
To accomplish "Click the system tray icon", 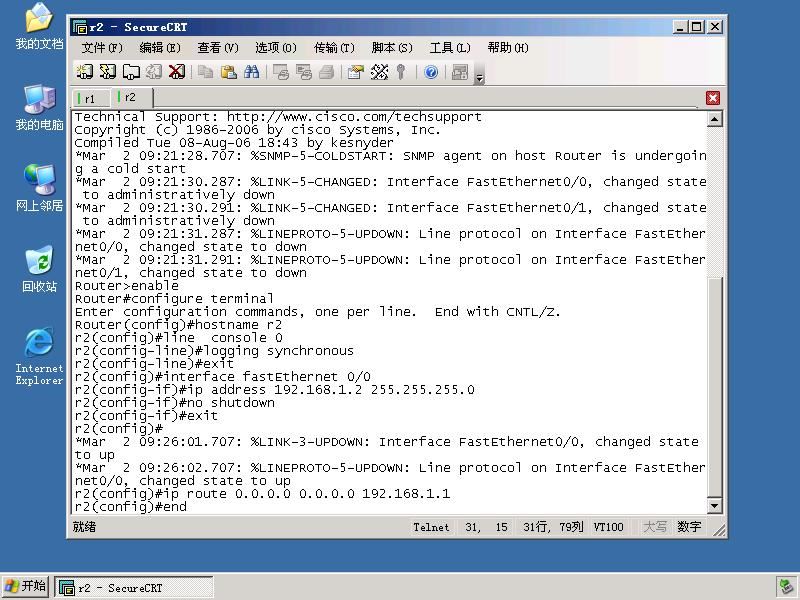I will coord(786,587).
